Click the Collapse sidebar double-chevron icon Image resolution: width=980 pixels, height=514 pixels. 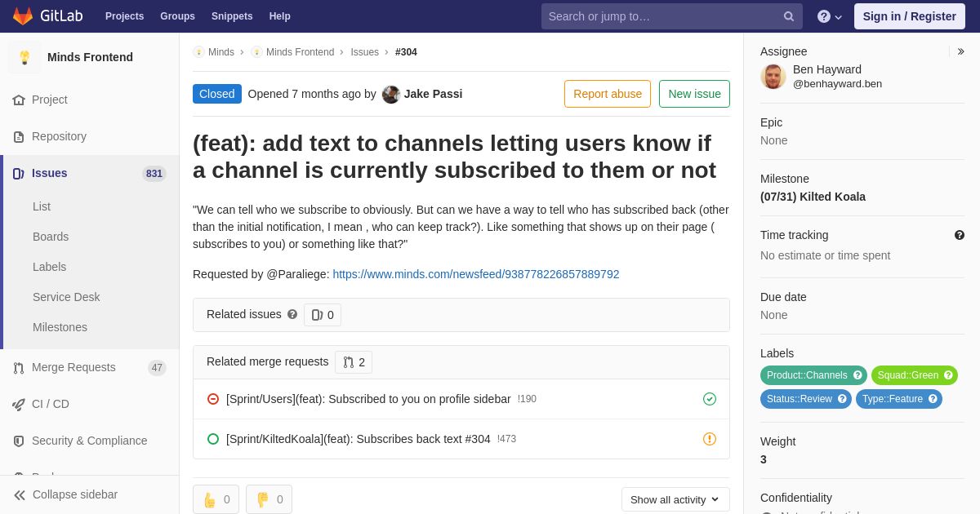pyautogui.click(x=20, y=494)
